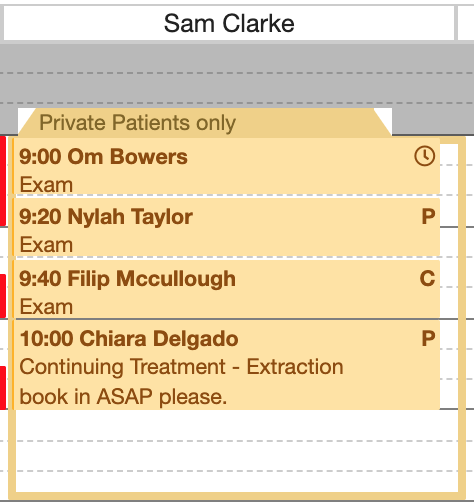Click the red marker beside Chiara Delgado
This screenshot has height=504, width=474.
3,388
